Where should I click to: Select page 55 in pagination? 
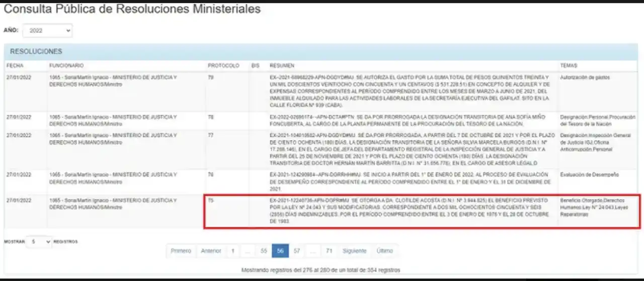point(264,251)
